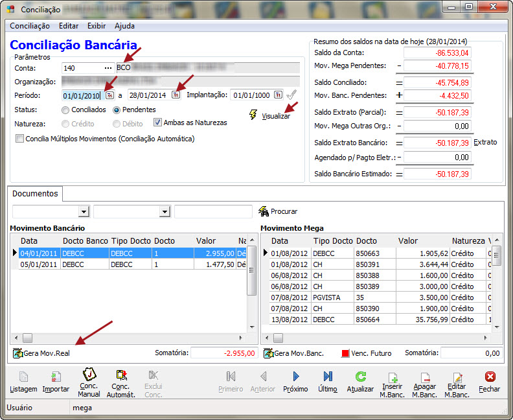Expand the second search filter dropdown
The width and height of the screenshot is (513, 420).
(164, 211)
